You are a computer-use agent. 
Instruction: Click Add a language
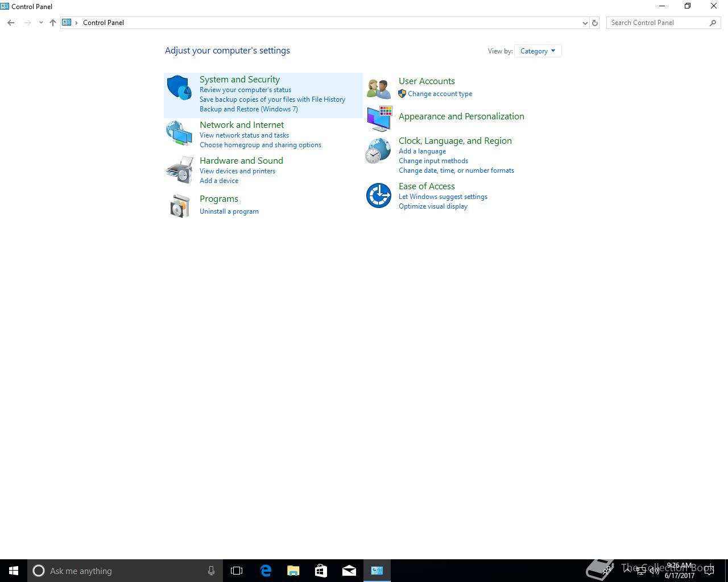pyautogui.click(x=422, y=151)
